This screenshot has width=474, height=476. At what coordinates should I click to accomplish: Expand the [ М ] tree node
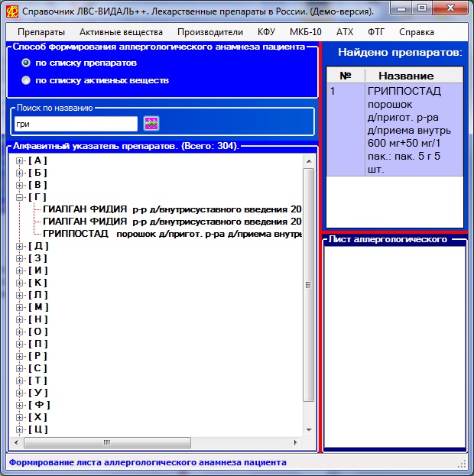pos(19,307)
